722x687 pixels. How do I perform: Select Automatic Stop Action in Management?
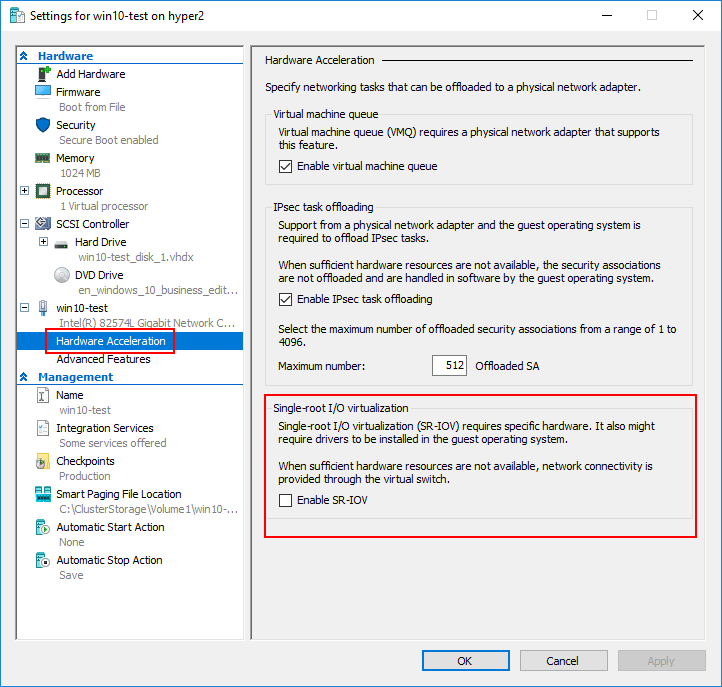[x=109, y=560]
